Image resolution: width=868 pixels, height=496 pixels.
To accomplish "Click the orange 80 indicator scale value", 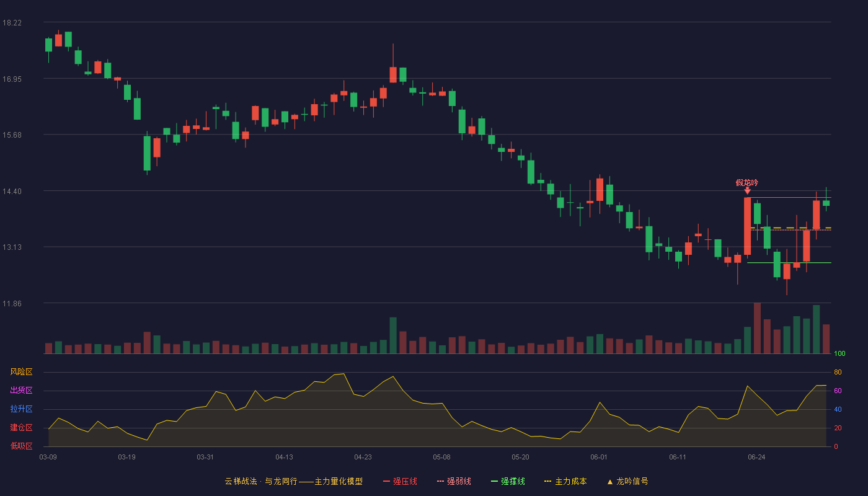I will [x=838, y=372].
